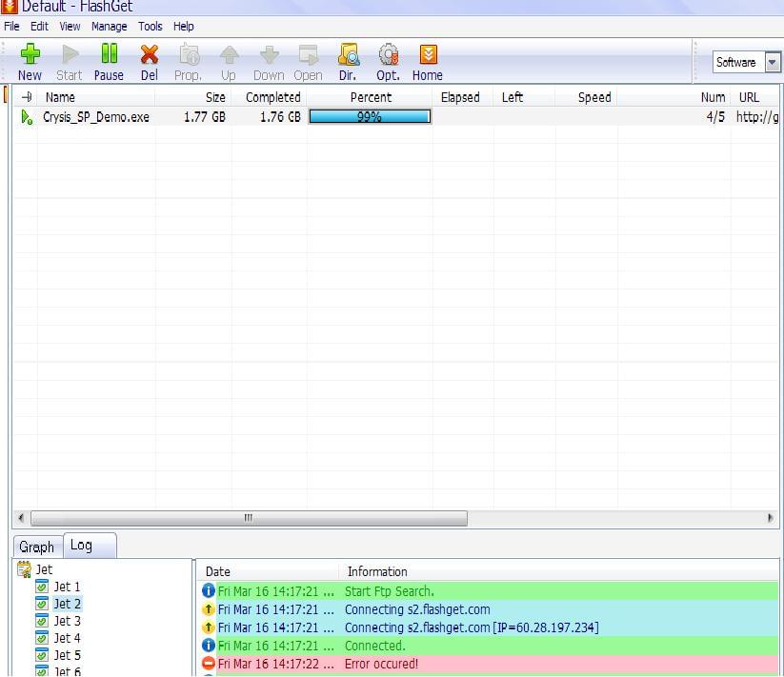Open the Edit menu
The image size is (784, 677).
tap(39, 27)
